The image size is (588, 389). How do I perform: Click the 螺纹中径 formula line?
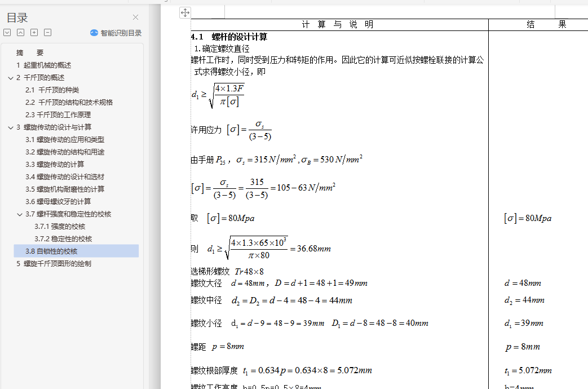click(272, 300)
